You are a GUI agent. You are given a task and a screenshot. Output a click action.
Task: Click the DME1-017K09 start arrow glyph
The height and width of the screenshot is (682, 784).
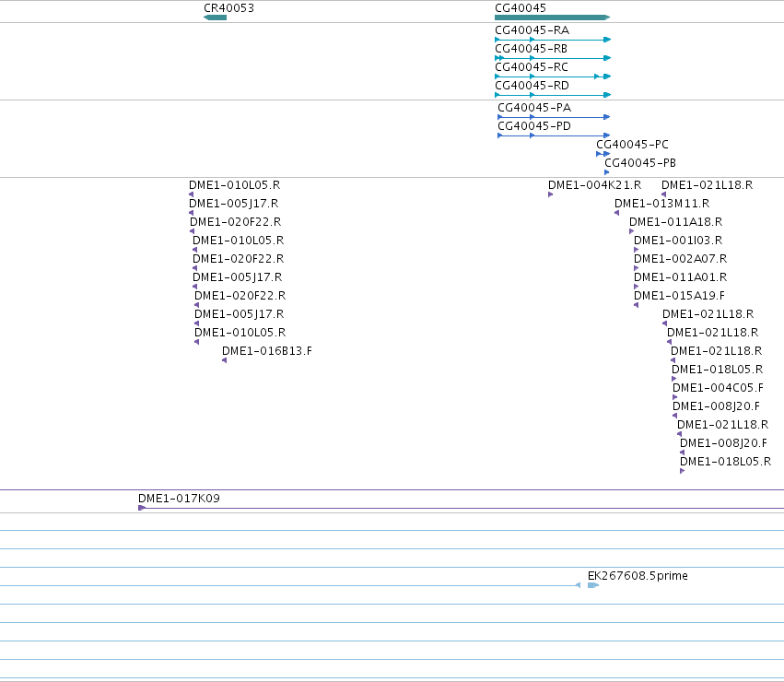tap(142, 508)
